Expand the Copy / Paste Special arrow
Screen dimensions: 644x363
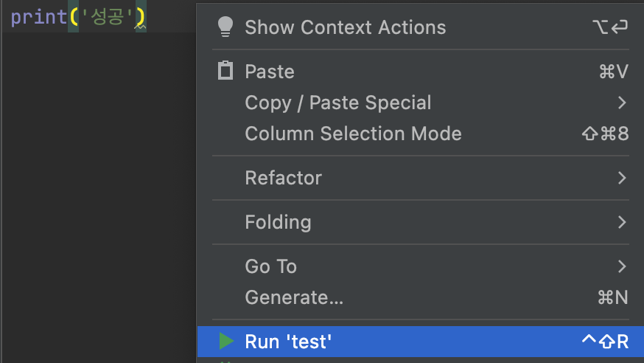622,103
